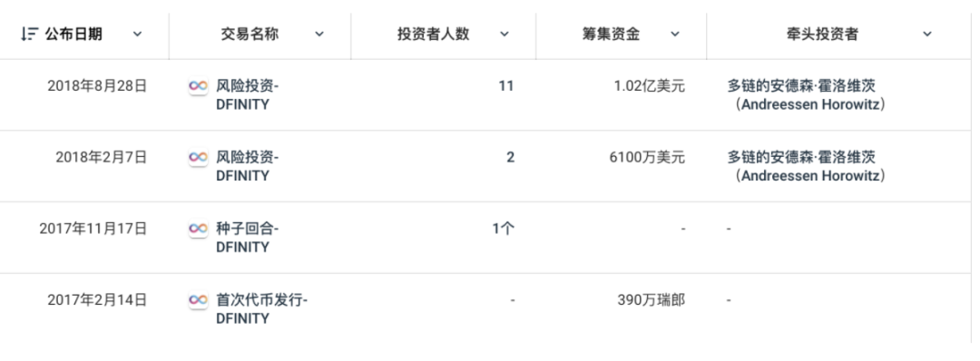Open the 风险投资-DFINITY deal from August 2018
This screenshot has height=361, width=980.
(x=247, y=95)
